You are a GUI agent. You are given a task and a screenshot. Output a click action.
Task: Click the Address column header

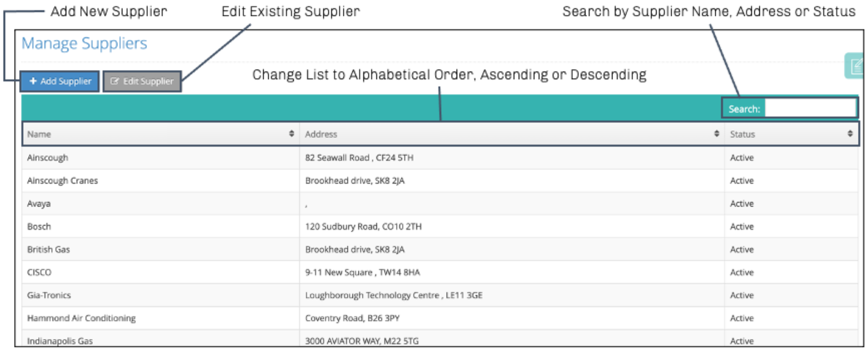coord(512,134)
